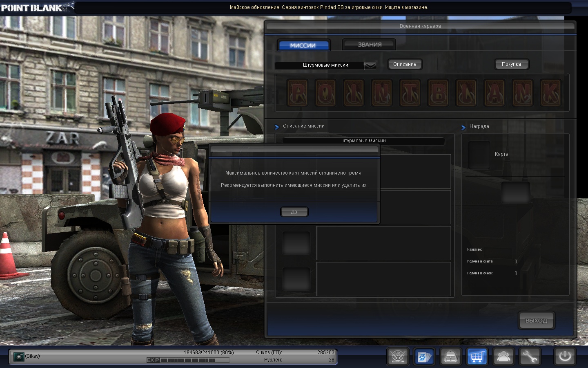
Task: Select the first letter N mission card
Action: point(382,93)
